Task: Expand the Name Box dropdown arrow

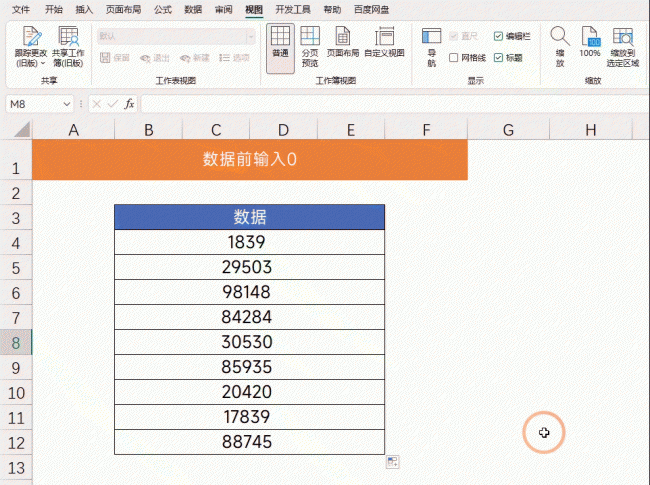Action: 67,104
